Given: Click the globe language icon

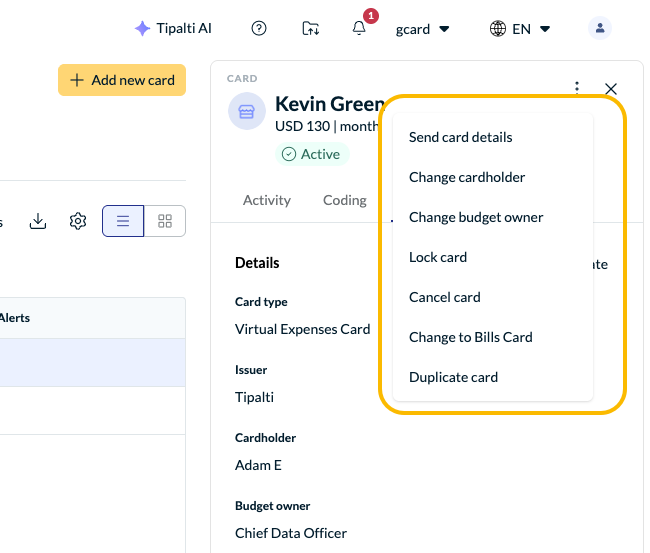Looking at the screenshot, I should point(497,29).
